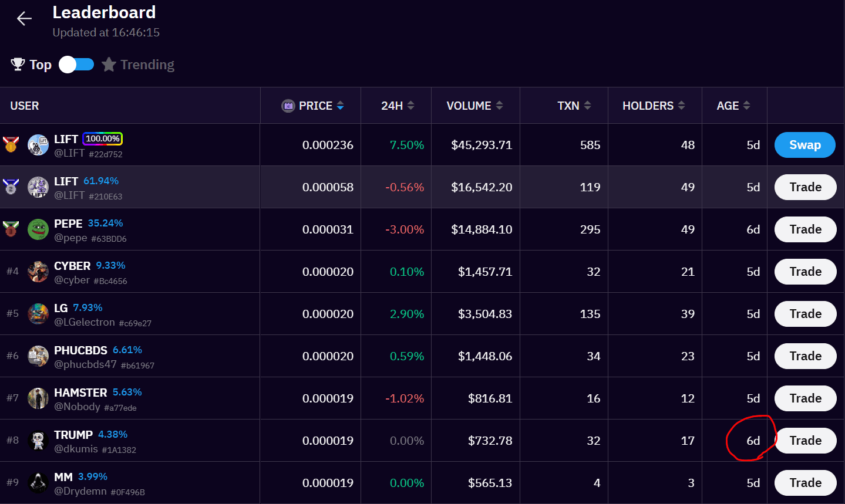Click the silver medal second-place icon
The height and width of the screenshot is (504, 845).
pyautogui.click(x=11, y=187)
